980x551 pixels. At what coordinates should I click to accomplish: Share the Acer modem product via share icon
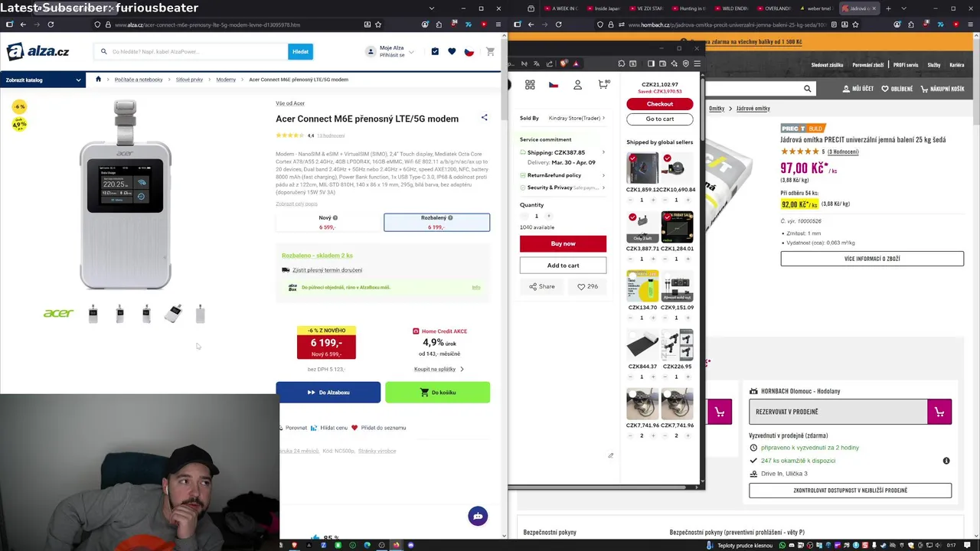pos(484,118)
